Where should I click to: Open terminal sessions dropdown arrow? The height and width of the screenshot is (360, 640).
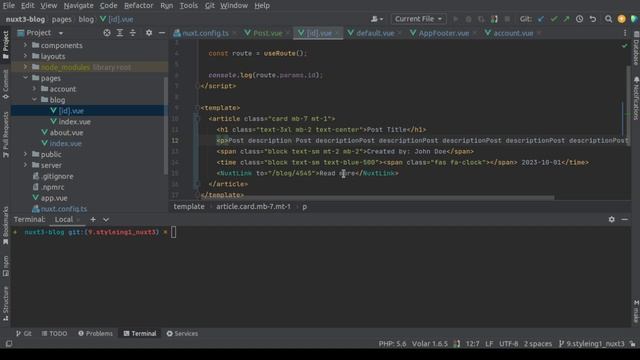pyautogui.click(x=106, y=220)
